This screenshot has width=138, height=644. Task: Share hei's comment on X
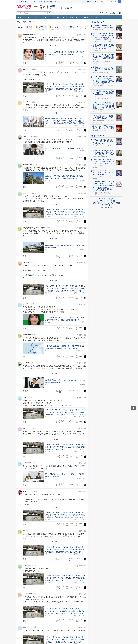pos(85,457)
